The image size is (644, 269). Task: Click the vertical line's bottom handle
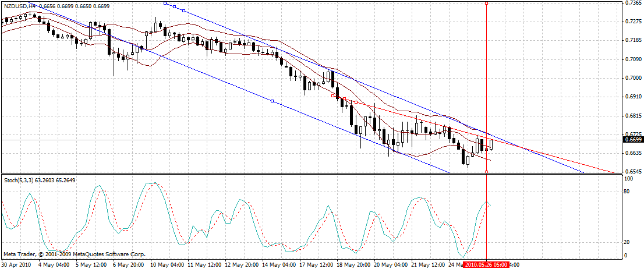[486, 172]
